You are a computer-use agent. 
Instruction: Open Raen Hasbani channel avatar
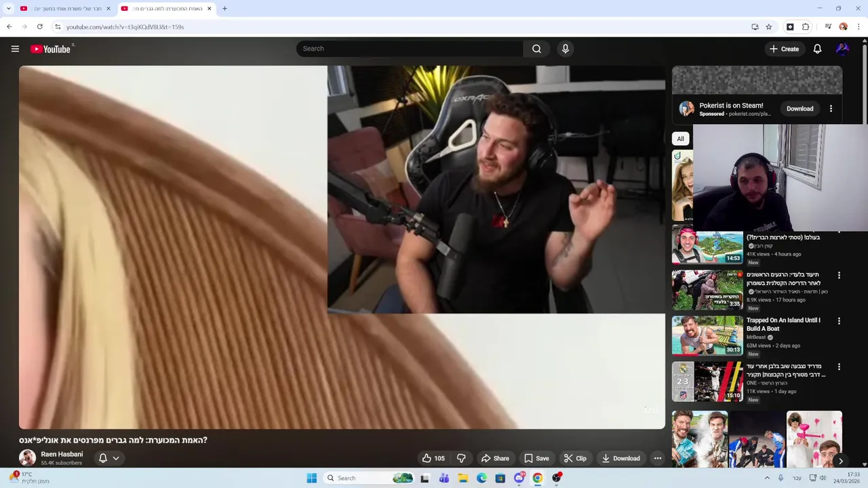pyautogui.click(x=27, y=458)
